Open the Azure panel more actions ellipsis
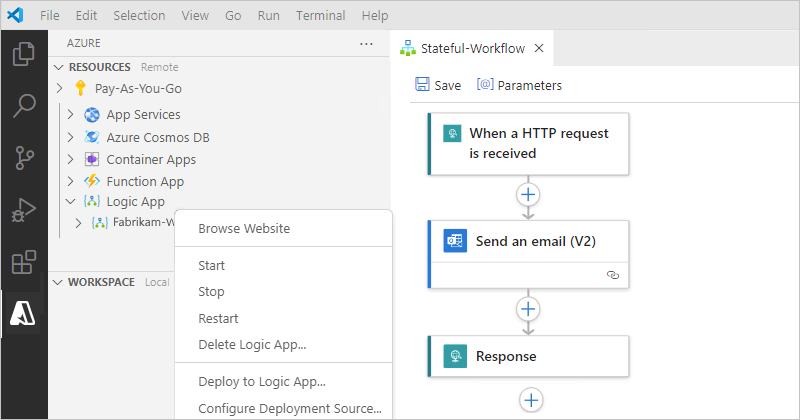800x420 pixels. pyautogui.click(x=366, y=44)
